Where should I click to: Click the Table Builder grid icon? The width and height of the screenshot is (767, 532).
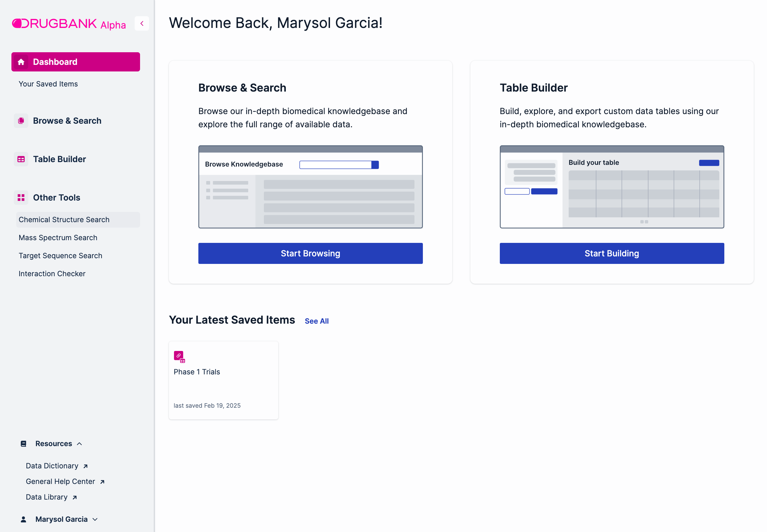[x=21, y=159]
